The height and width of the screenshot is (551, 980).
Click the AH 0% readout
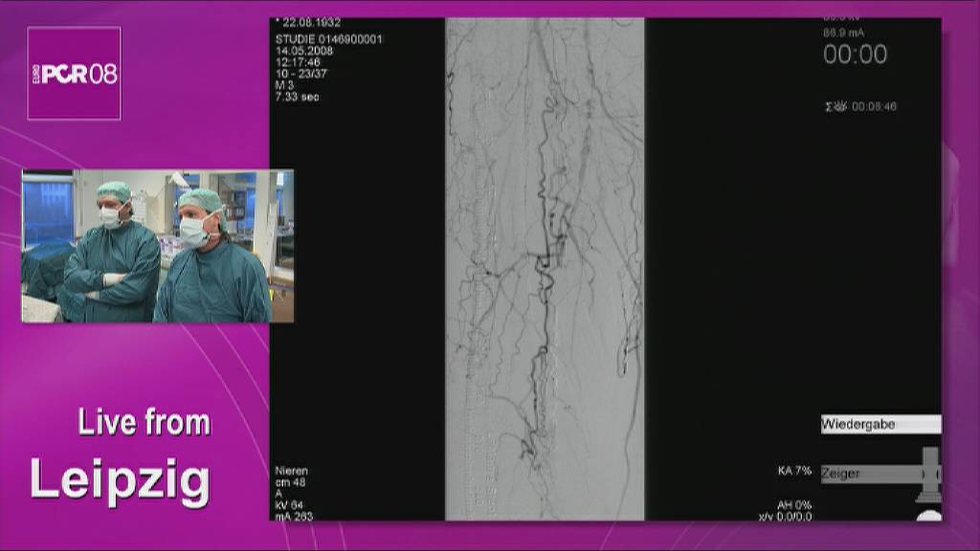(x=794, y=505)
